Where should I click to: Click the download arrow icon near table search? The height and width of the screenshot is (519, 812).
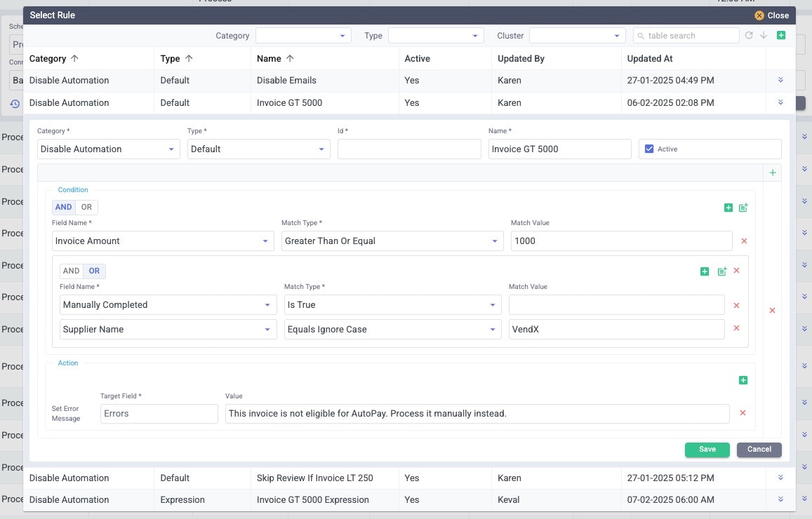point(764,35)
